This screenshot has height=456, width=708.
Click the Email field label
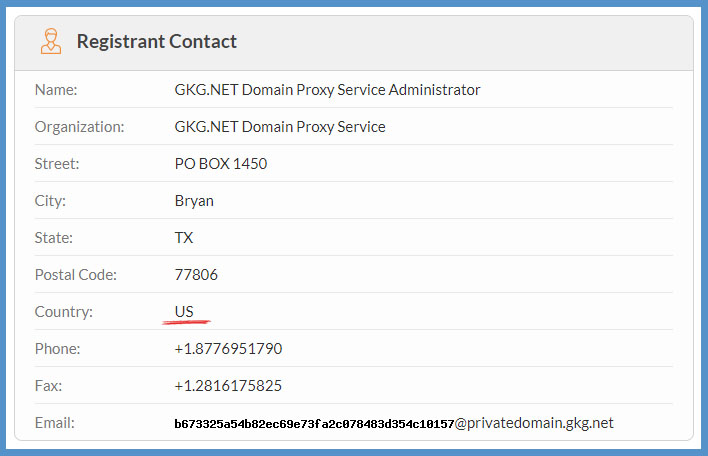click(55, 423)
